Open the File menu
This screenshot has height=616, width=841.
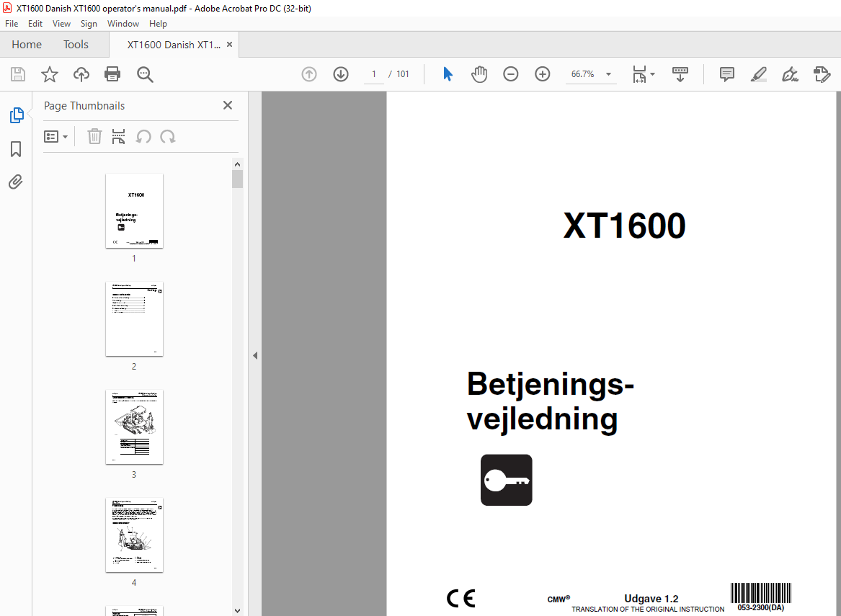point(12,24)
